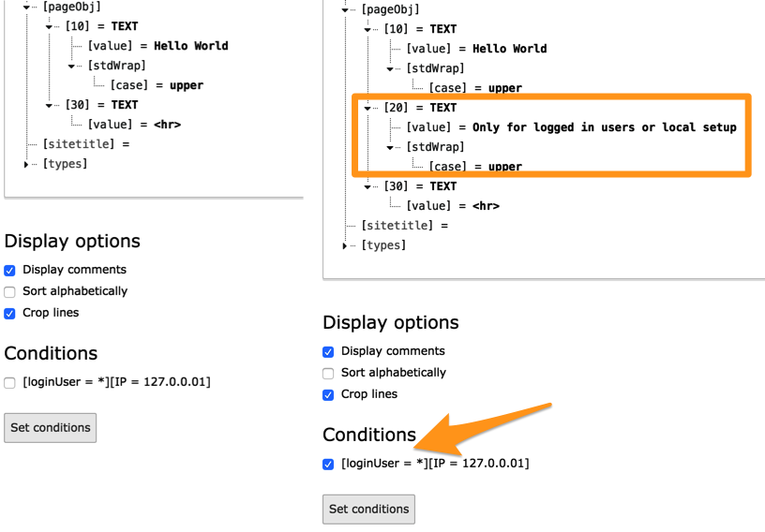Collapse the left [10] = TEXT node
The image size is (765, 532).
pyautogui.click(x=50, y=26)
